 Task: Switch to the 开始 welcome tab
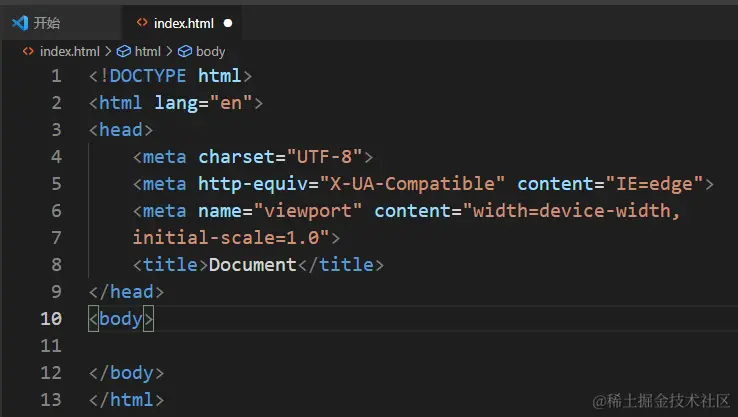[x=61, y=23]
